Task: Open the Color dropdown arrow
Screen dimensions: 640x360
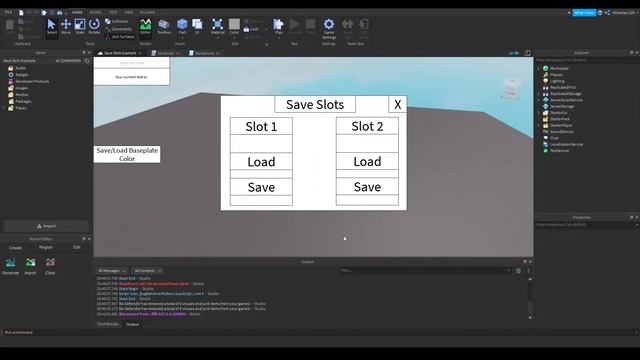Action: pos(234,38)
